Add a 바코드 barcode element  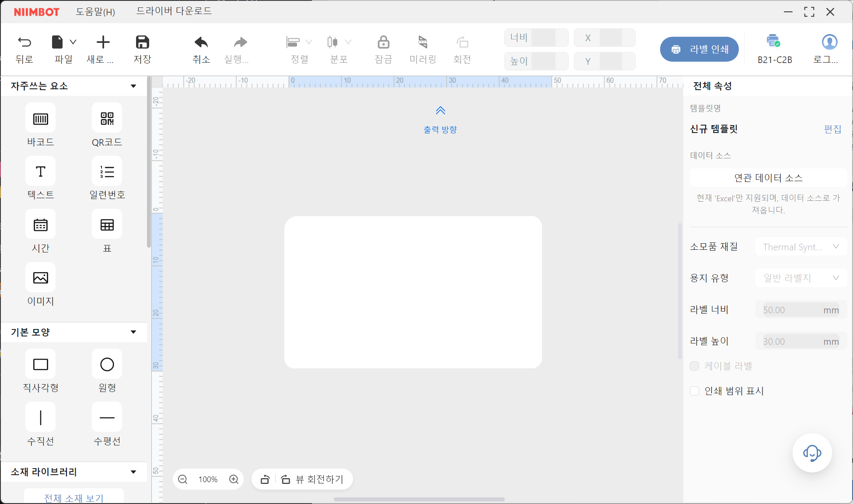coord(40,118)
